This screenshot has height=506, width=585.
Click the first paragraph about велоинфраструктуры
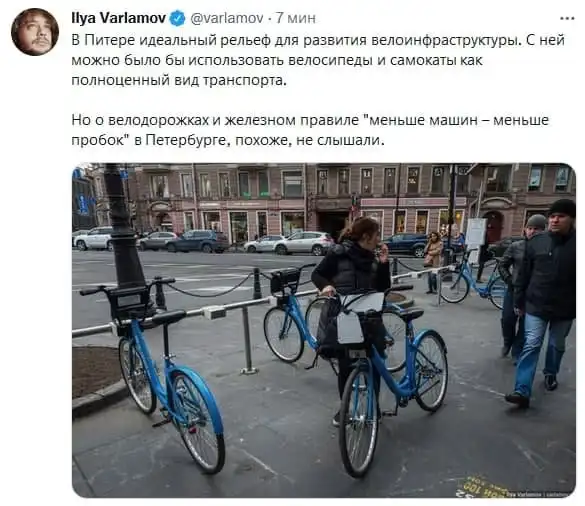318,60
